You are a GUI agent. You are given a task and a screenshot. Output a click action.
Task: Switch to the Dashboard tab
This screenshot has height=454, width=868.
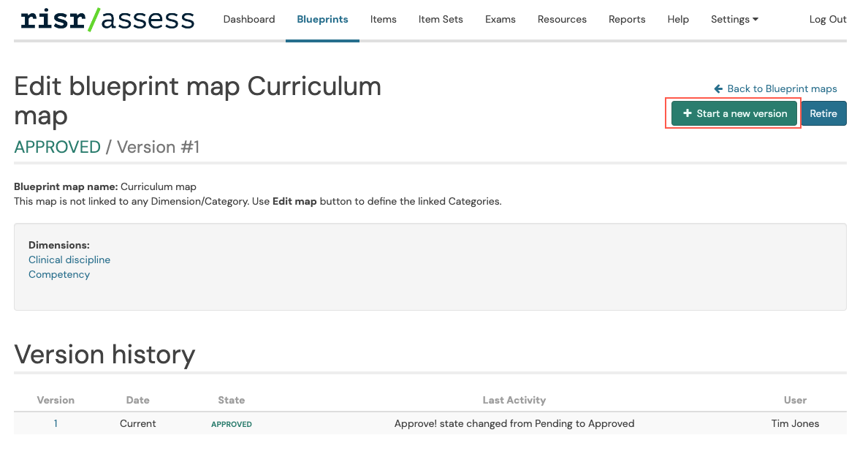click(x=248, y=19)
